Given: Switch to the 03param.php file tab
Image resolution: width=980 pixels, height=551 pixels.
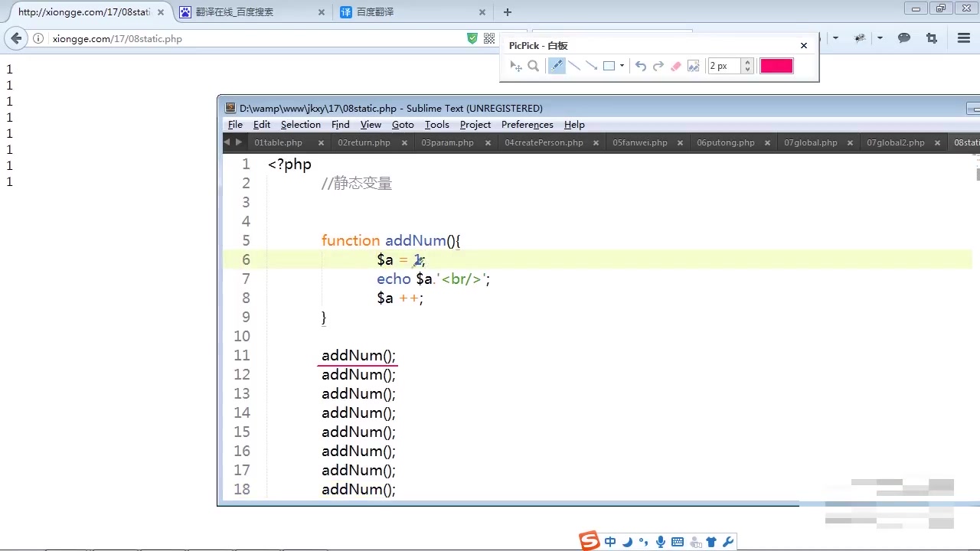Looking at the screenshot, I should (447, 142).
